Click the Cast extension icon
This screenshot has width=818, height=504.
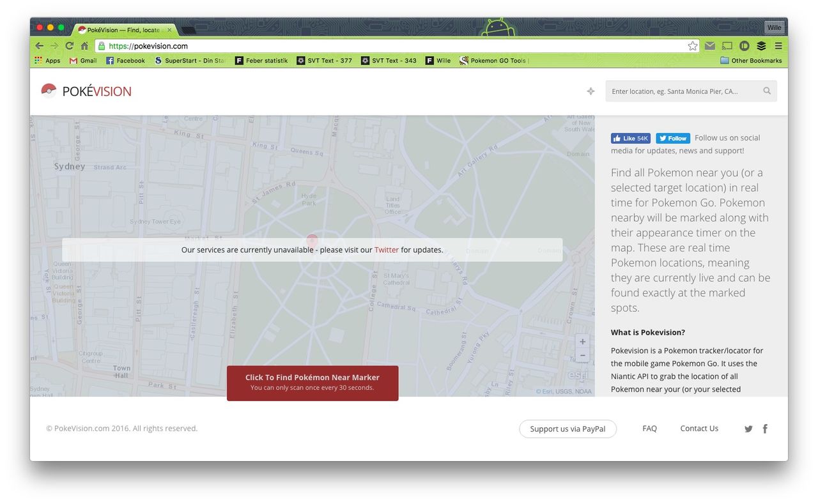727,46
